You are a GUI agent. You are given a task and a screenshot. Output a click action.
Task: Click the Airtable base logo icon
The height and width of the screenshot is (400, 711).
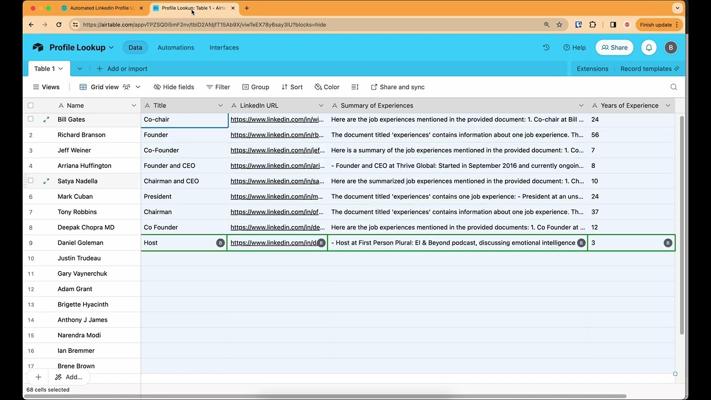click(x=38, y=47)
